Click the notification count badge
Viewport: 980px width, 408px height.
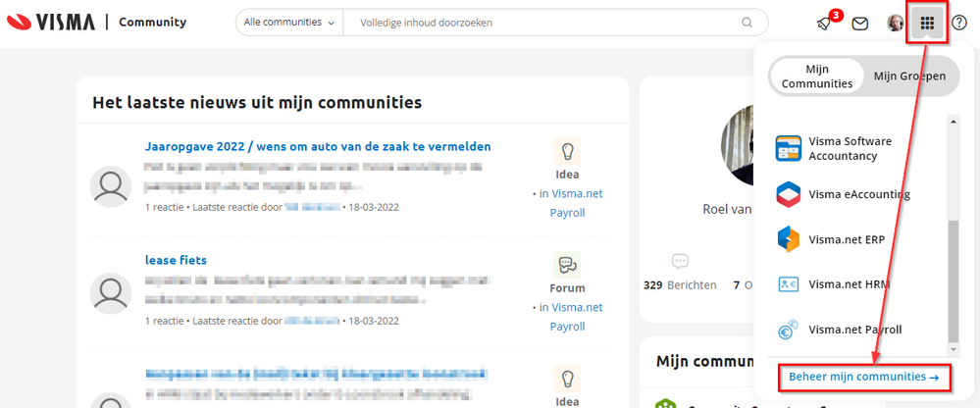click(x=836, y=15)
